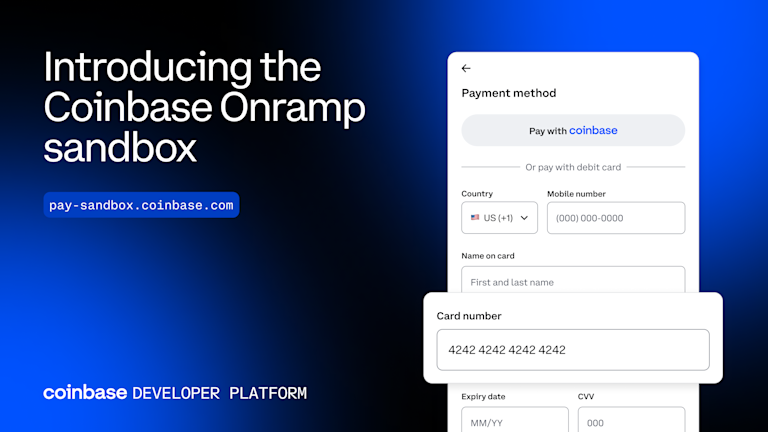Click the 'Name on card' label

pos(488,256)
